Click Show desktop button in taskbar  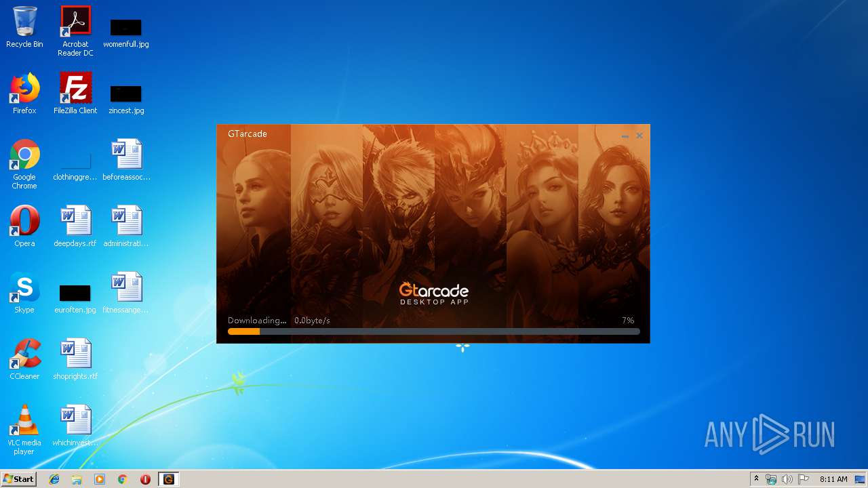pos(860,479)
